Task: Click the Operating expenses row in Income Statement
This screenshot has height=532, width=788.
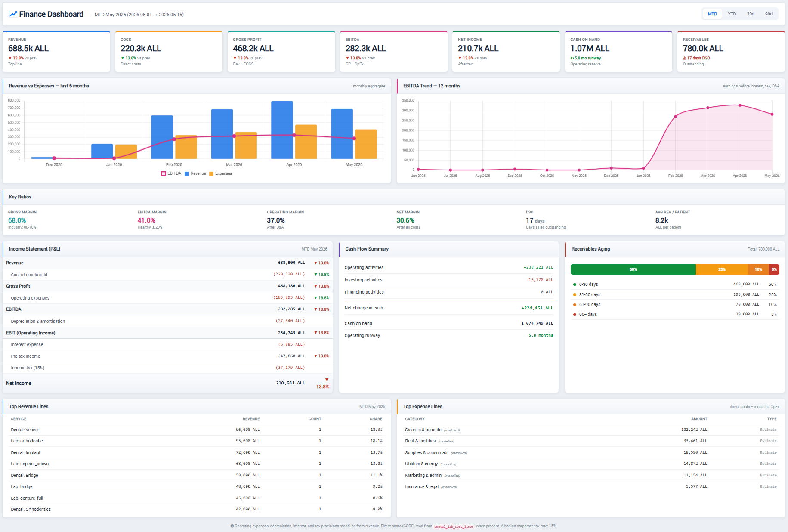Action: coord(168,298)
